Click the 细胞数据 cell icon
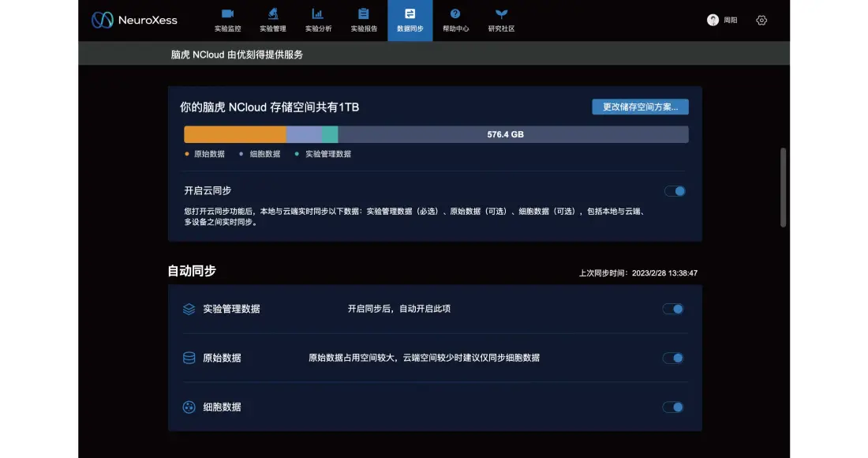This screenshot has width=868, height=458. 189,407
